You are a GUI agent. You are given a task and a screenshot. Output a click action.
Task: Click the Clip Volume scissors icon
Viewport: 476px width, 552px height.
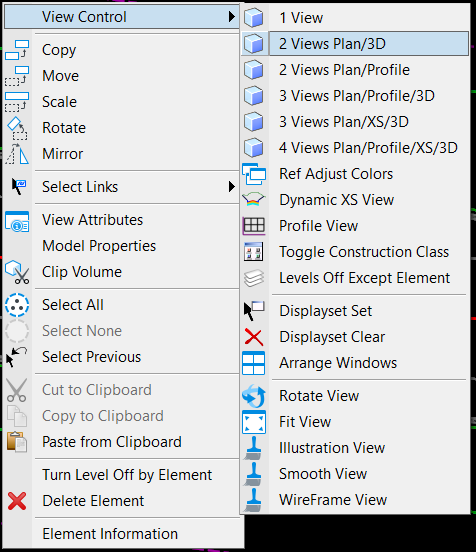point(17,272)
